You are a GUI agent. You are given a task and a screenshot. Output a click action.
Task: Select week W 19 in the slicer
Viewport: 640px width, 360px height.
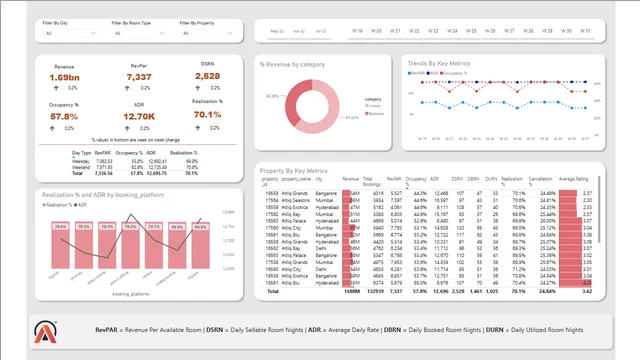(x=357, y=31)
